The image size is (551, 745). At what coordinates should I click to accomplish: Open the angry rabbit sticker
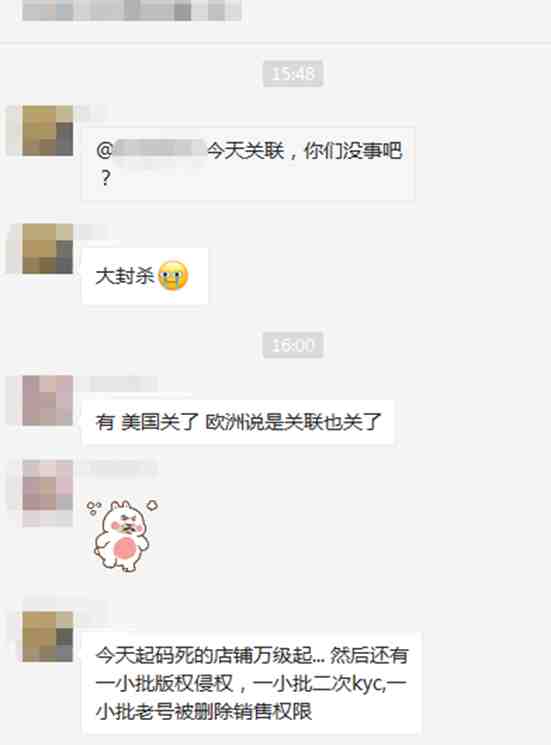click(x=123, y=535)
